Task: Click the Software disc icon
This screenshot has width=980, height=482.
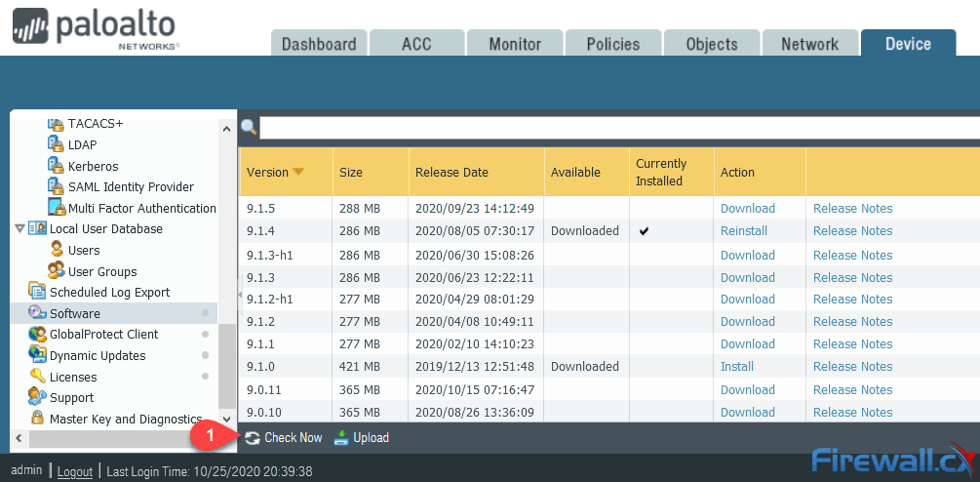Action: 37,313
